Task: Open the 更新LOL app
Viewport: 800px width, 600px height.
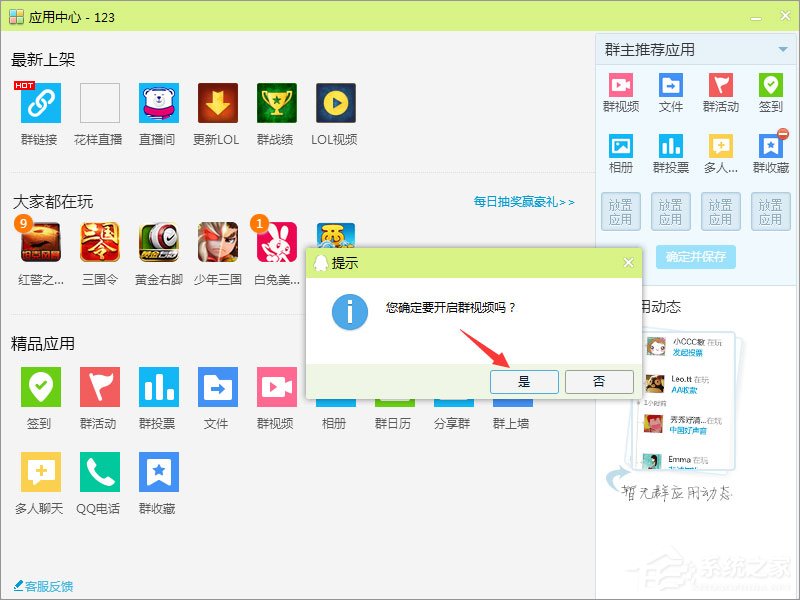Action: 217,105
